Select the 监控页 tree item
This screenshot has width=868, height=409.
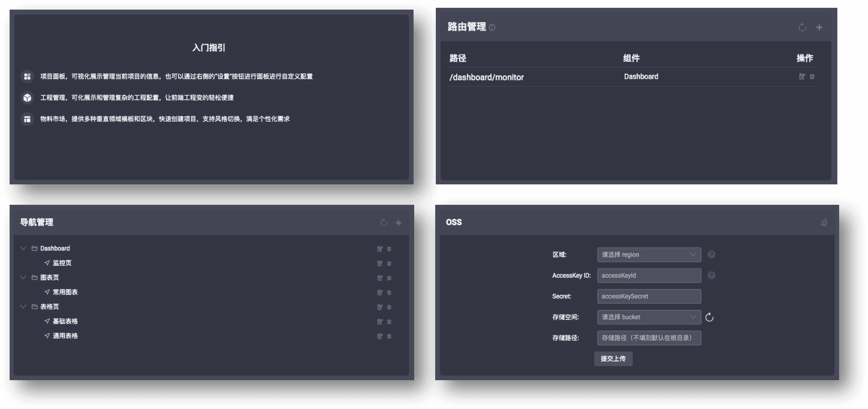click(62, 263)
